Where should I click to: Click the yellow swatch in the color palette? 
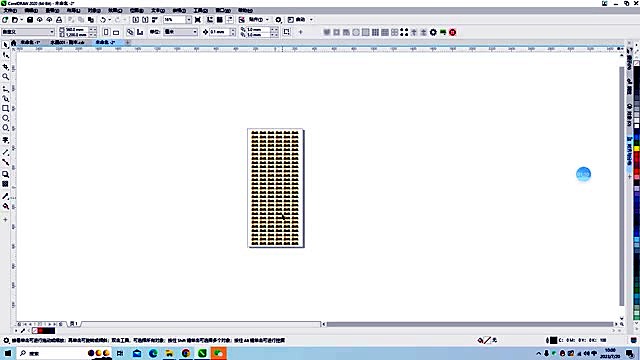point(637,149)
